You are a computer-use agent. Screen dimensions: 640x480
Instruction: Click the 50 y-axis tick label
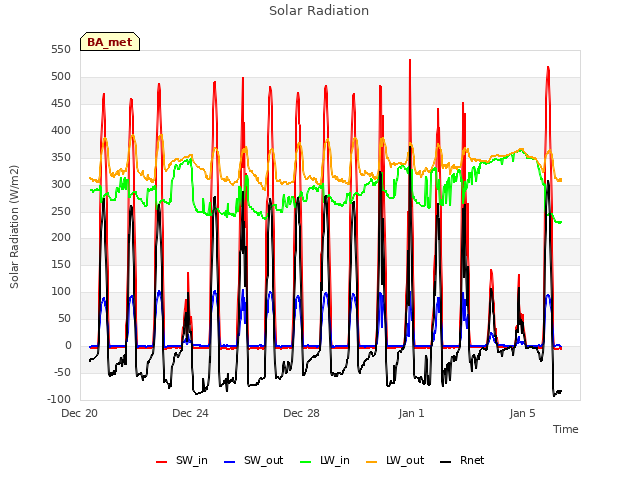[64, 318]
